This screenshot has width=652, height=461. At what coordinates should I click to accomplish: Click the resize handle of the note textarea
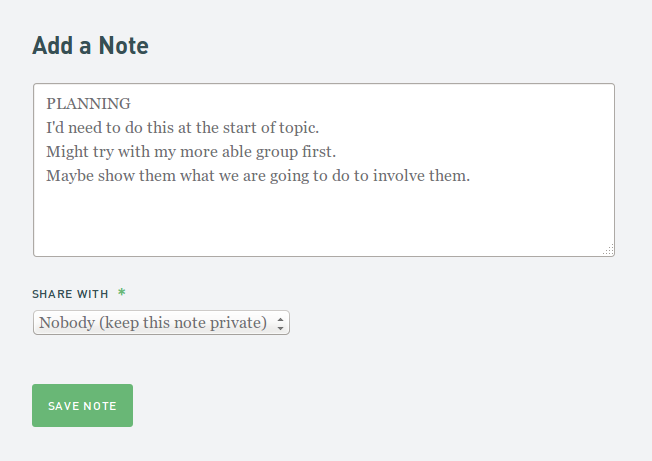coord(609,251)
